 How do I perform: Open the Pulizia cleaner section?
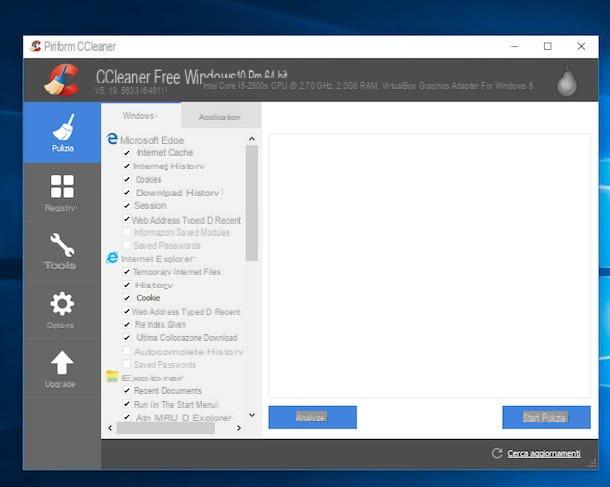(62, 133)
